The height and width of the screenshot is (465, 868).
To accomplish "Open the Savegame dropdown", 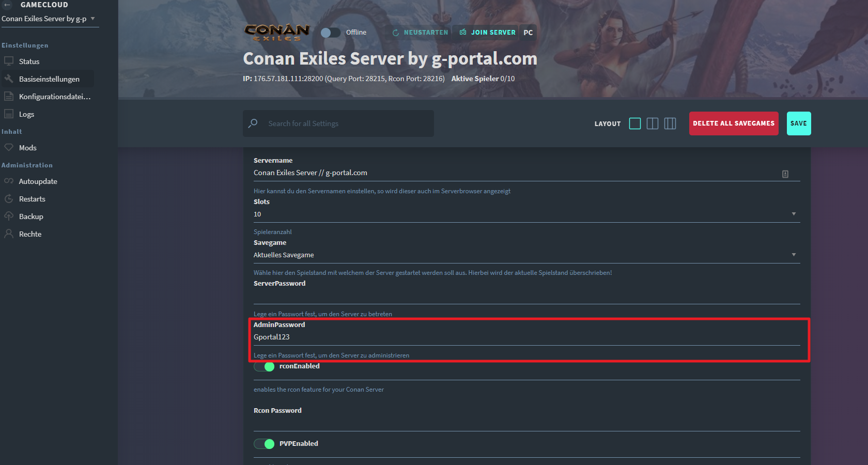I will tap(526, 255).
